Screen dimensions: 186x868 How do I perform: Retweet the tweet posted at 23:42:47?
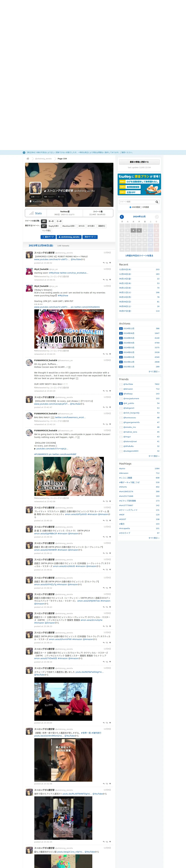[107, 407]
